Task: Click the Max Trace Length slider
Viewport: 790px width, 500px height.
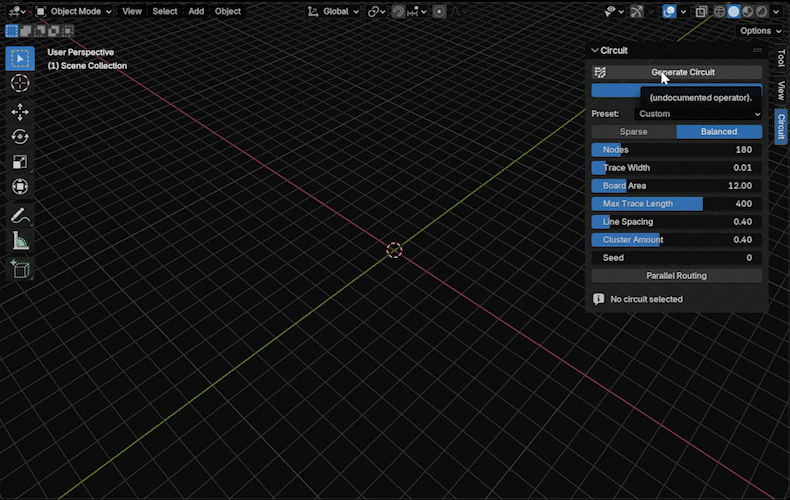Action: pyautogui.click(x=676, y=204)
